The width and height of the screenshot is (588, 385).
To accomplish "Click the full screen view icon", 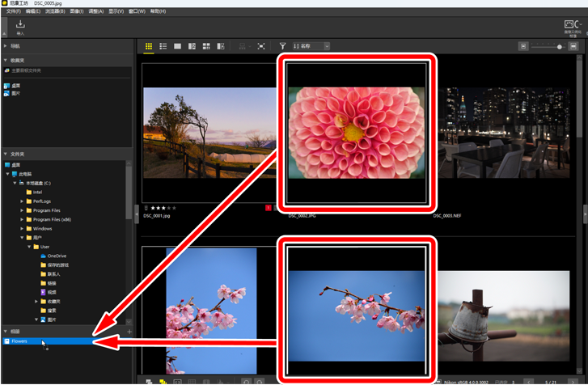I will pyautogui.click(x=261, y=47).
